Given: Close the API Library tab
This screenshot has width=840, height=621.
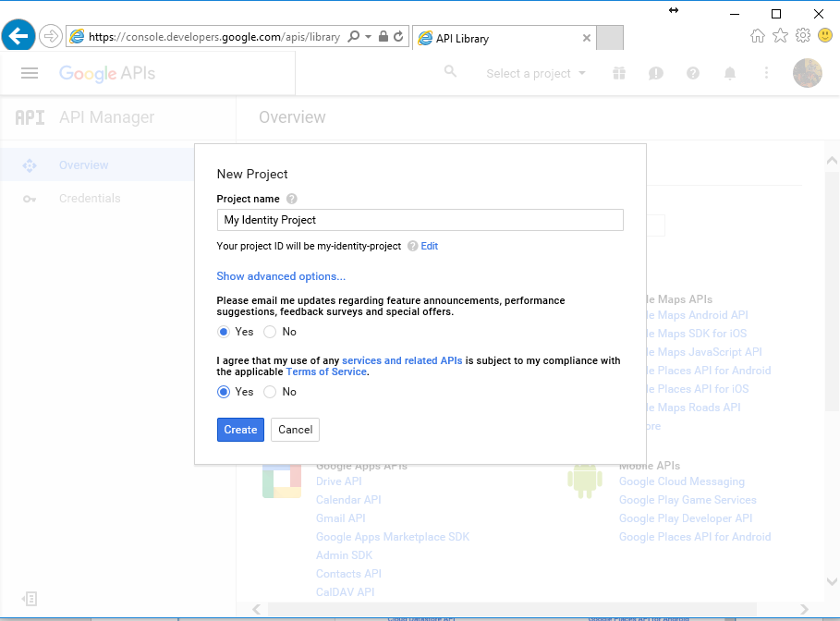Looking at the screenshot, I should click(587, 38).
